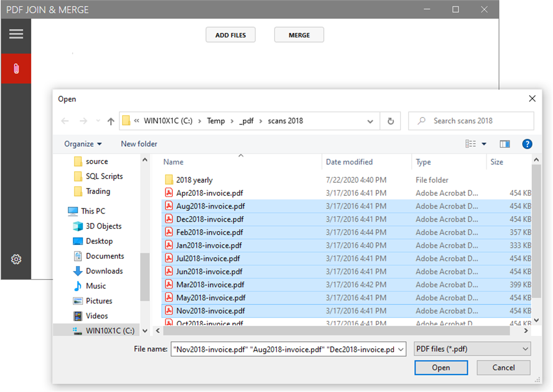This screenshot has width=553, height=392.
Task: Navigate up one folder level
Action: (x=110, y=121)
